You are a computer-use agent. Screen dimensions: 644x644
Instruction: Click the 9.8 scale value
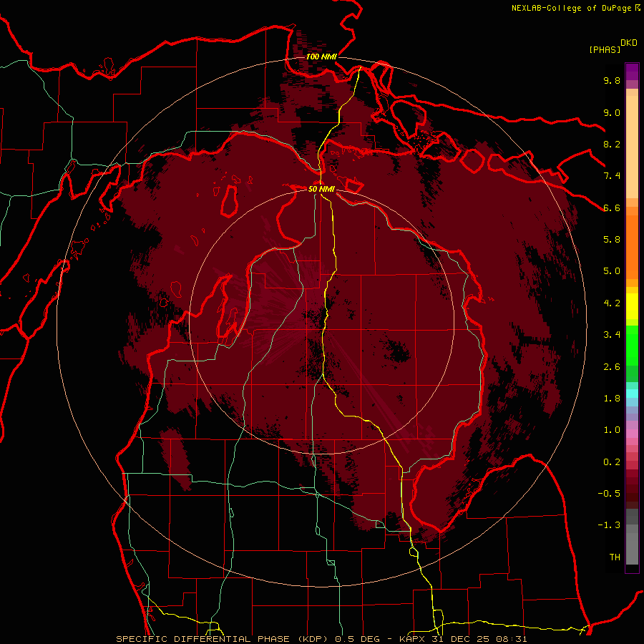click(612, 80)
